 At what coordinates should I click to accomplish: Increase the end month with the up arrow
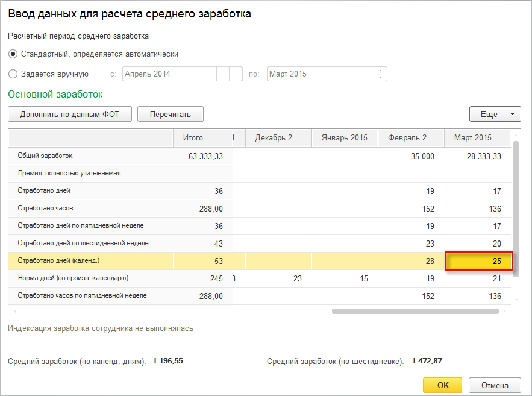(x=380, y=71)
